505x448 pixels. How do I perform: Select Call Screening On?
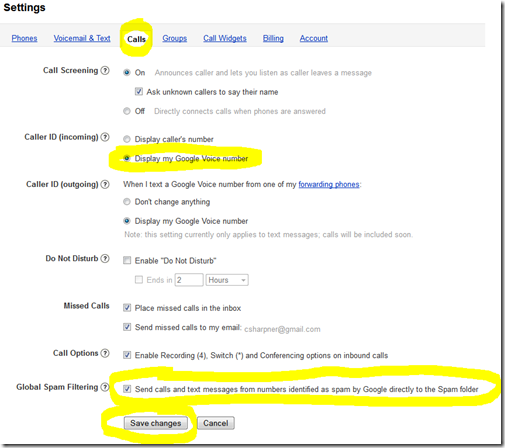coord(127,72)
